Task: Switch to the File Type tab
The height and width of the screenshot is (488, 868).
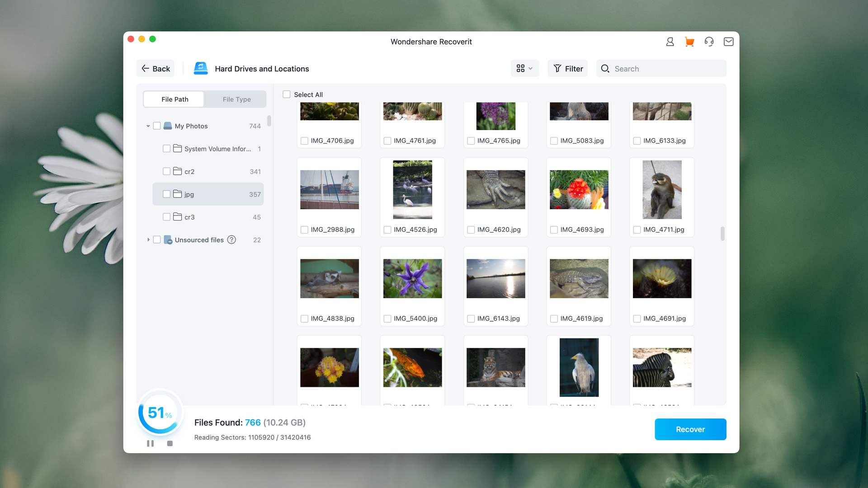Action: (x=236, y=99)
